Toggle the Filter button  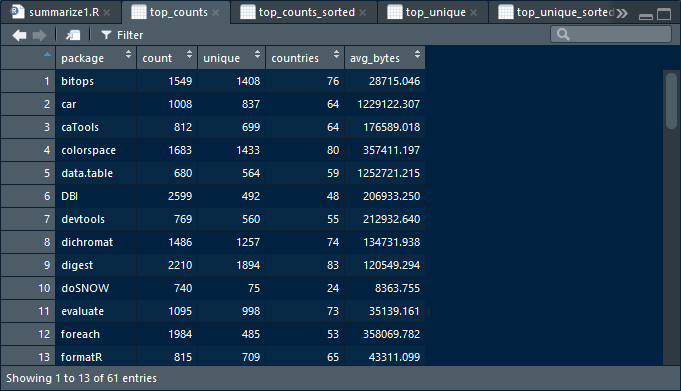pyautogui.click(x=122, y=35)
